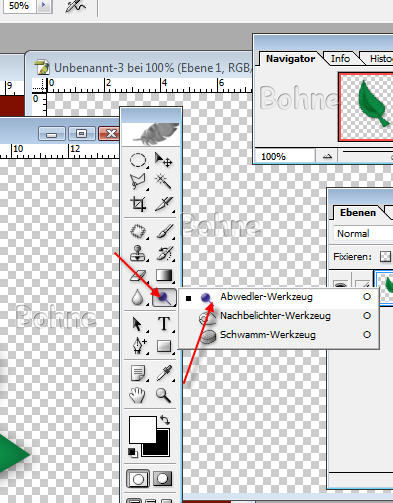Image resolution: width=393 pixels, height=503 pixels.
Task: Select the Elliptical Marquee tool
Action: 138,160
